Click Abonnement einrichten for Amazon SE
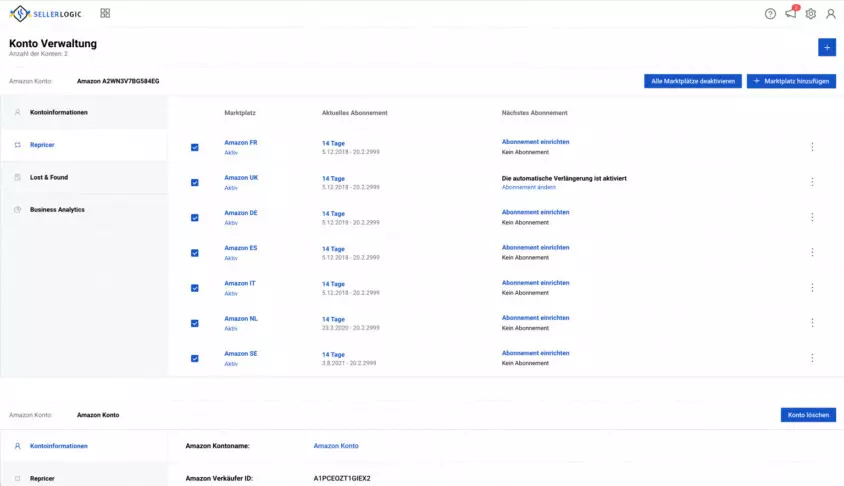This screenshot has width=844, height=486. point(536,353)
